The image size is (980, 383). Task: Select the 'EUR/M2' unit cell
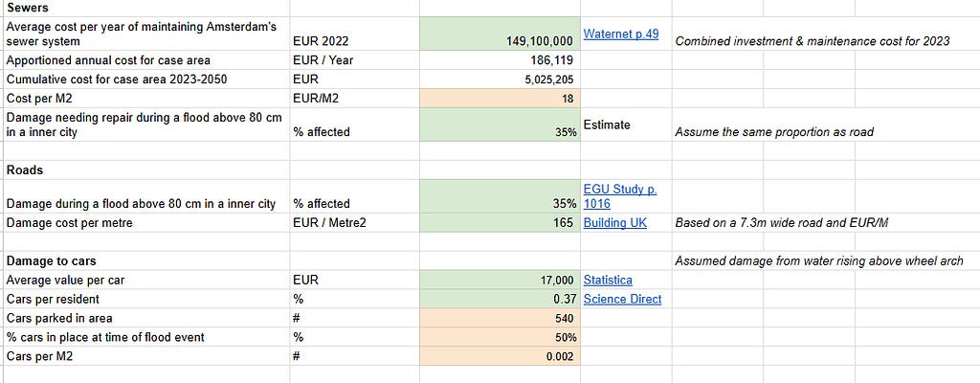point(355,99)
